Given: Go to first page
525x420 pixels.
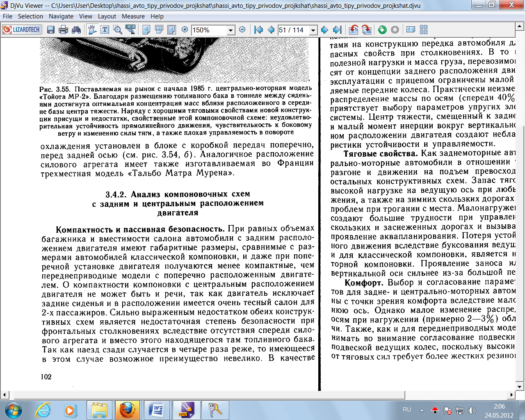Looking at the screenshot, I should click(258, 30).
